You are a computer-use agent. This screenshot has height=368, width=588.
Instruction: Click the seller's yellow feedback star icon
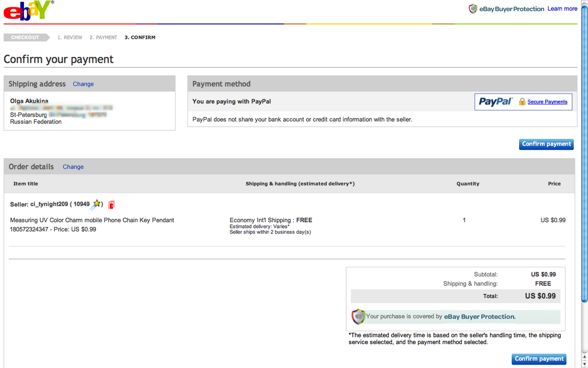coord(96,204)
